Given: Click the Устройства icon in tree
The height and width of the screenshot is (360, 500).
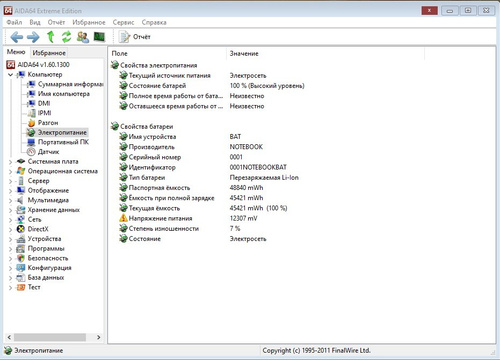Looking at the screenshot, I should coord(21,239).
